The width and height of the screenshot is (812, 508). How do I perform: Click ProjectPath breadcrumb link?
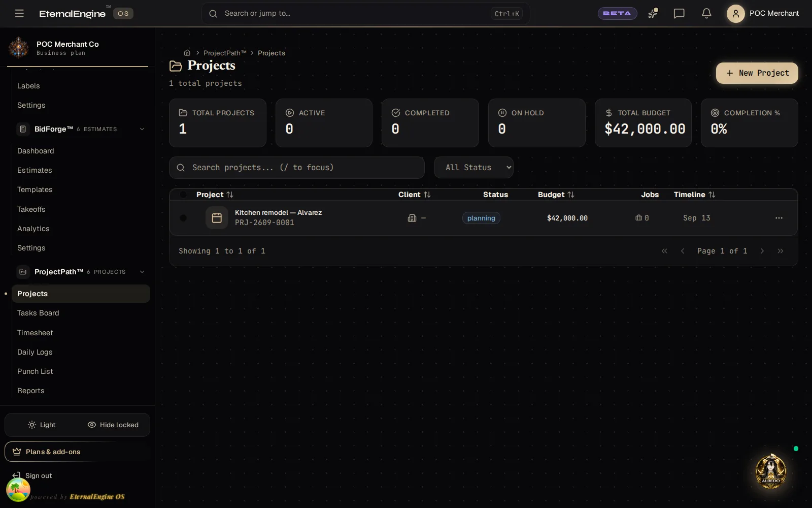tap(225, 53)
